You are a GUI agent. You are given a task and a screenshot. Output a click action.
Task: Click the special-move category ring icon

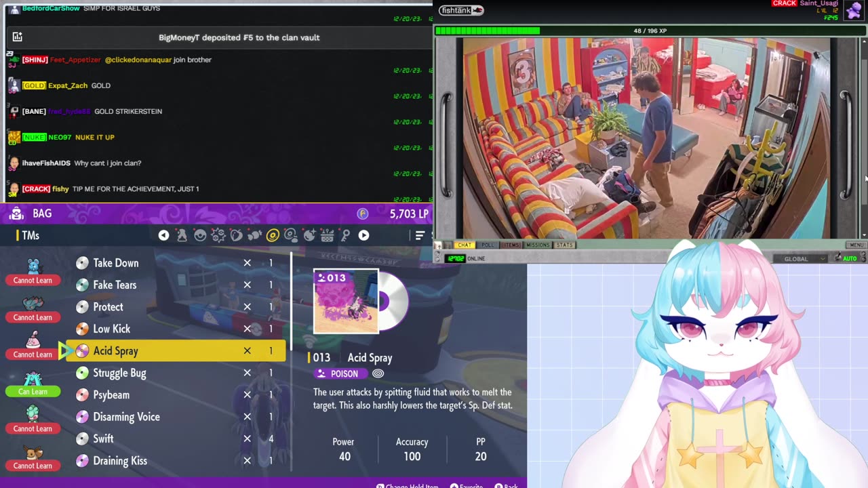pyautogui.click(x=378, y=373)
